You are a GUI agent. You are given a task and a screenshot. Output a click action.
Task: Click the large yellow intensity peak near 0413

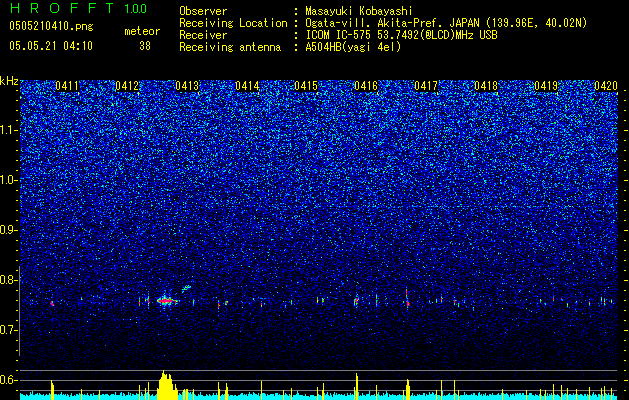point(166,386)
